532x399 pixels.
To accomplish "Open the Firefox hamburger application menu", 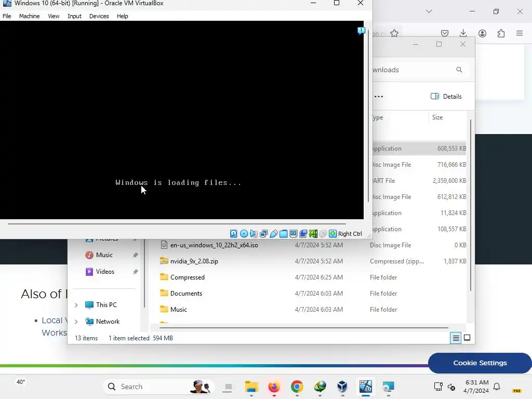I will coord(520,33).
